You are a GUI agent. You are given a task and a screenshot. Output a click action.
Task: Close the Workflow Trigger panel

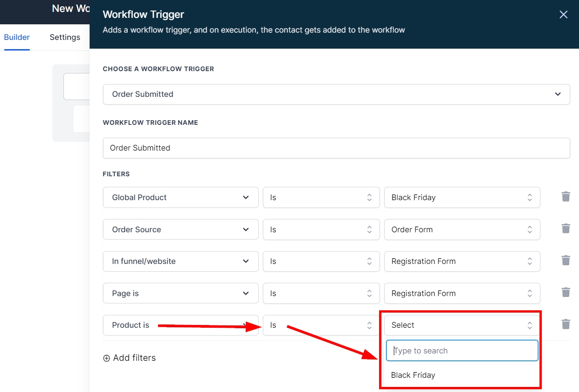[x=563, y=15]
